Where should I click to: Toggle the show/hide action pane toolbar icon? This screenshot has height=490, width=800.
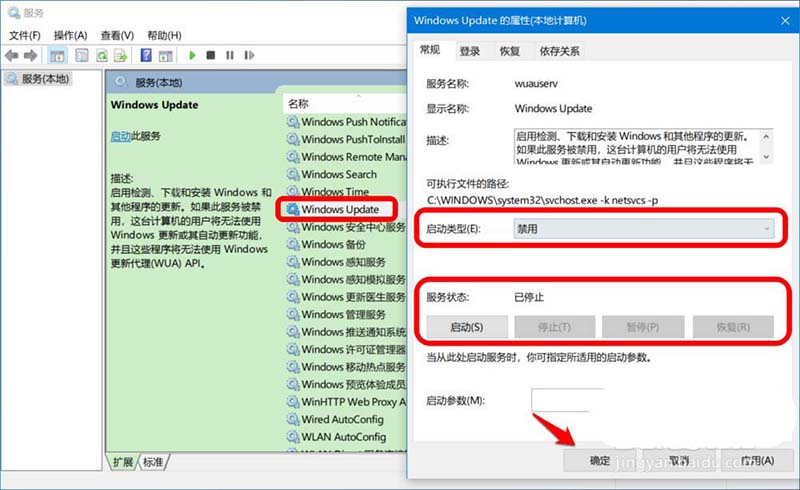pos(165,56)
